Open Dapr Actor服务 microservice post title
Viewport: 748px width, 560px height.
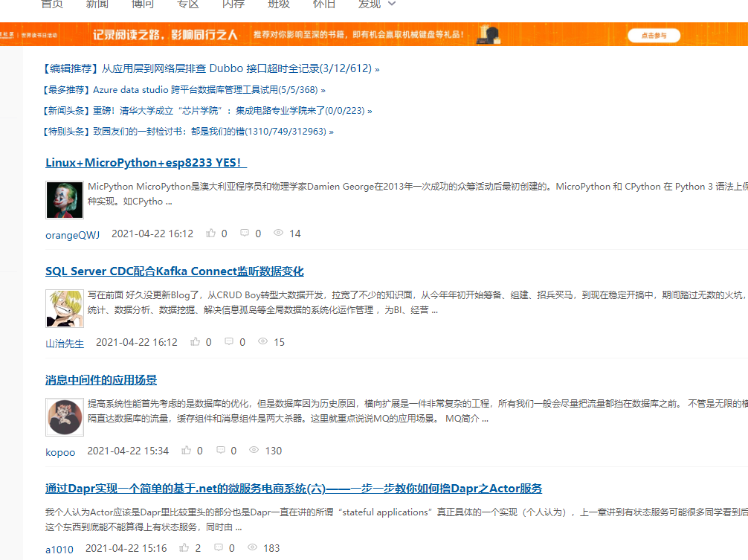pyautogui.click(x=294, y=489)
